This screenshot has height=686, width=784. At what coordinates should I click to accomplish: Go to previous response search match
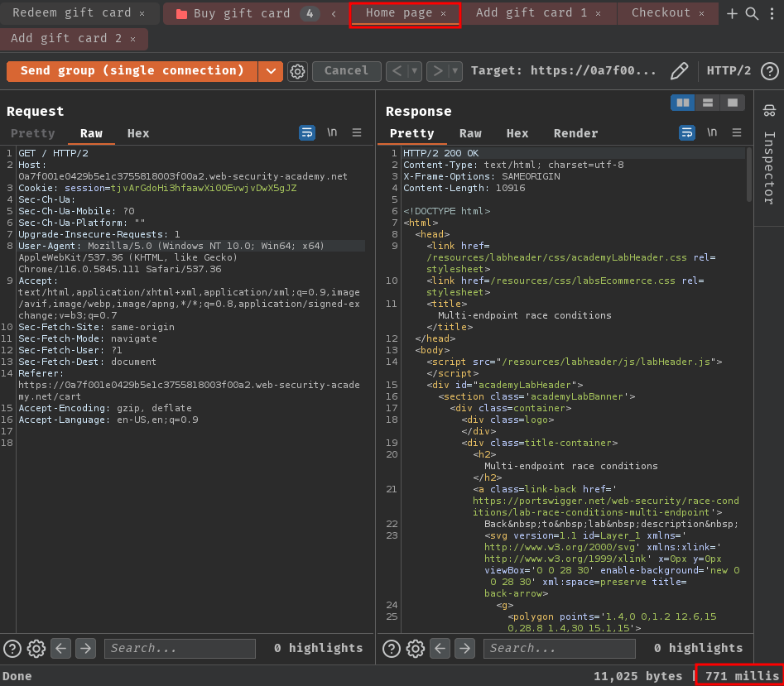(x=440, y=649)
